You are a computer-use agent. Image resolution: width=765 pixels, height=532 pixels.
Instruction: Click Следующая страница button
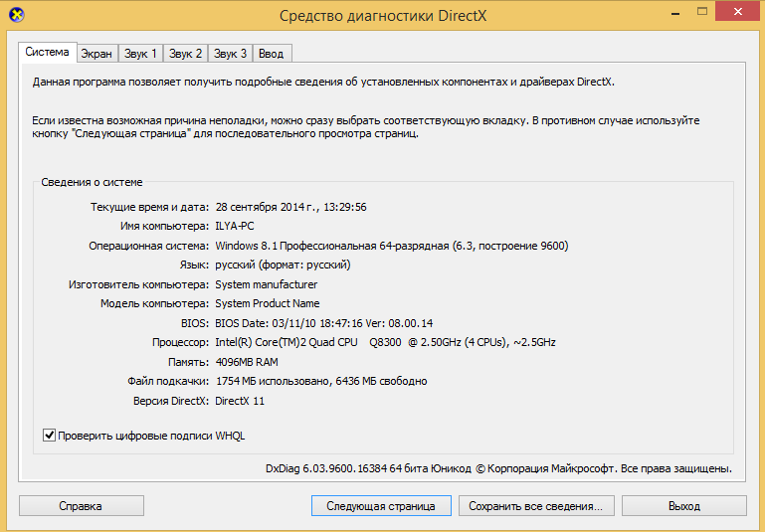381,506
